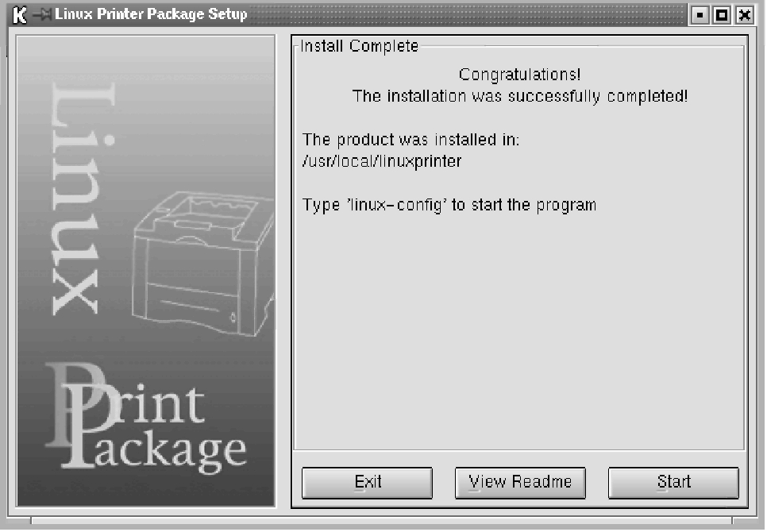
Task: Click the Congratulations! message
Action: pos(519,75)
